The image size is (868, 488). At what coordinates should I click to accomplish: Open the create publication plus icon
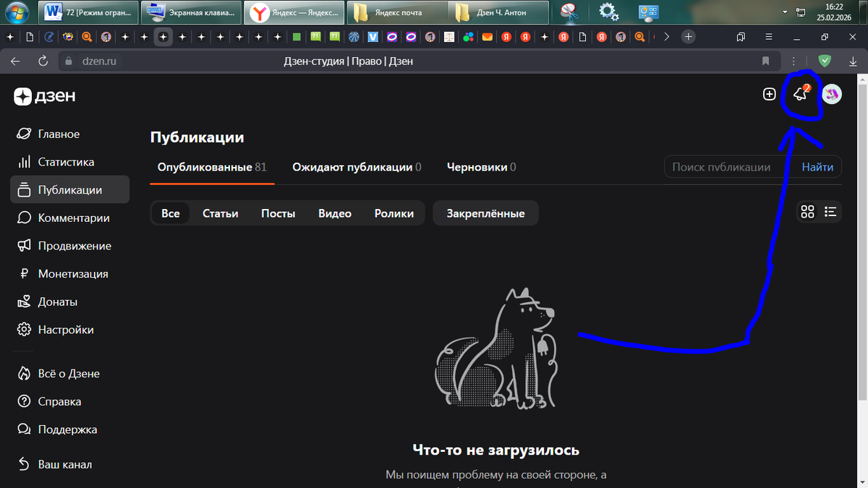[x=770, y=94]
